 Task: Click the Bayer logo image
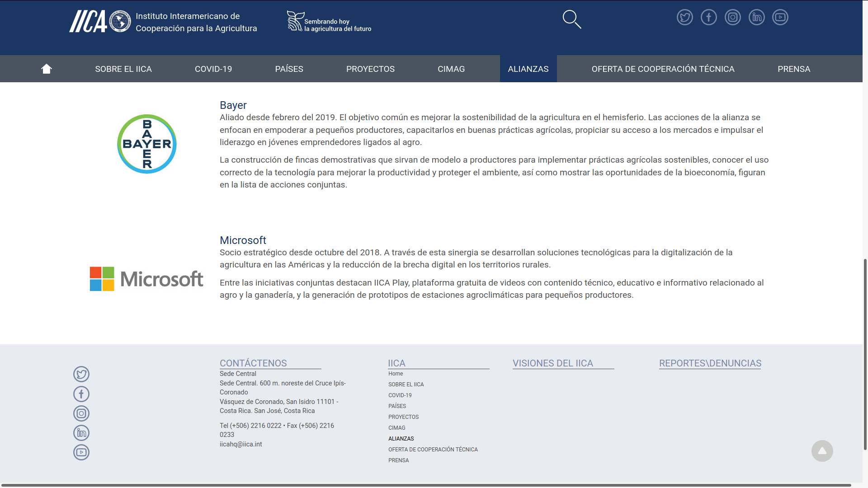point(147,144)
